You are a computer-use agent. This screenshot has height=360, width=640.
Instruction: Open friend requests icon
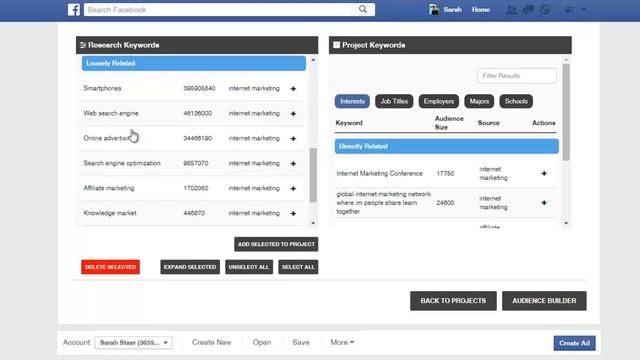[x=511, y=10]
